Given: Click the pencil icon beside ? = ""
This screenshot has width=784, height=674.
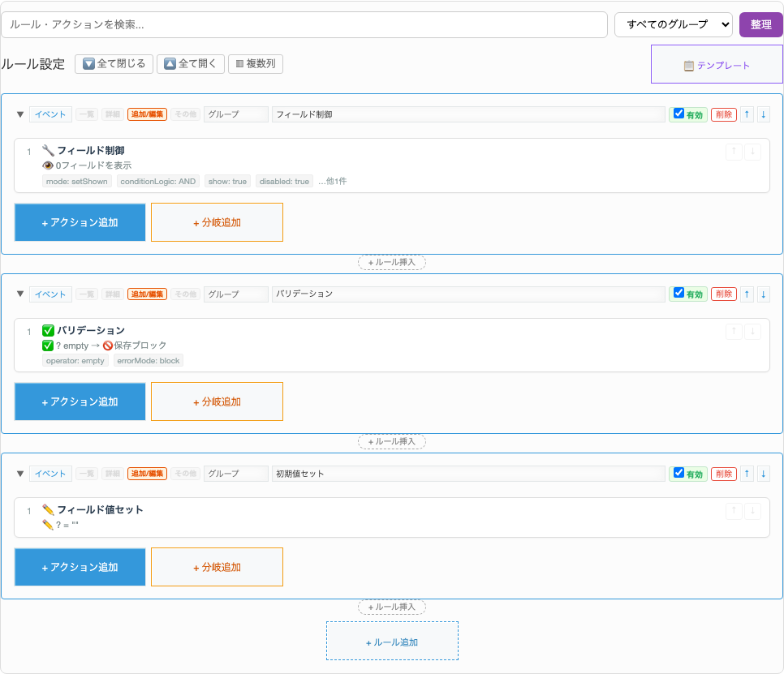Looking at the screenshot, I should (x=48, y=525).
